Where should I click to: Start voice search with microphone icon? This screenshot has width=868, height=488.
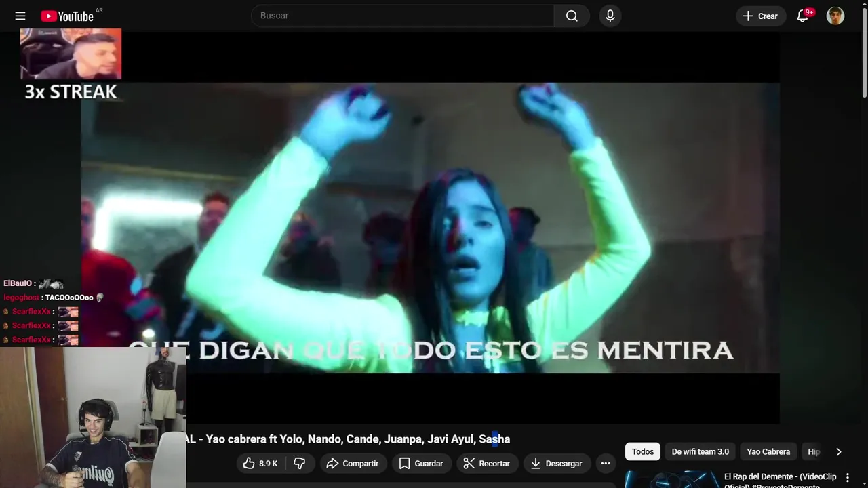coord(610,16)
